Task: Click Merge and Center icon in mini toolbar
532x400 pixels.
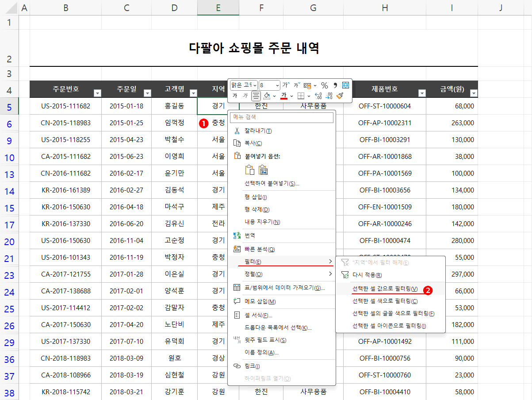Action: pos(345,85)
